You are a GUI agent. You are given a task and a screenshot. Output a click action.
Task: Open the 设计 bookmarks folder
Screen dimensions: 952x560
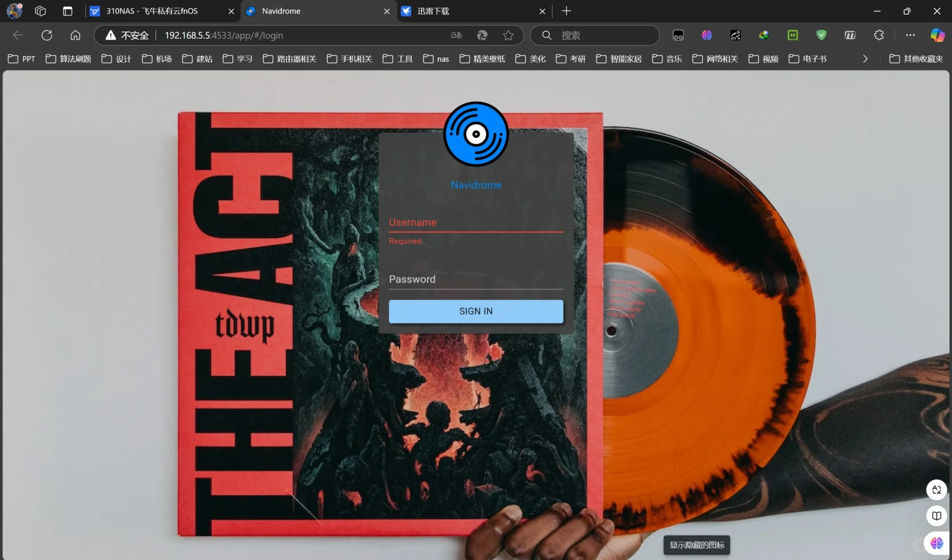point(116,59)
